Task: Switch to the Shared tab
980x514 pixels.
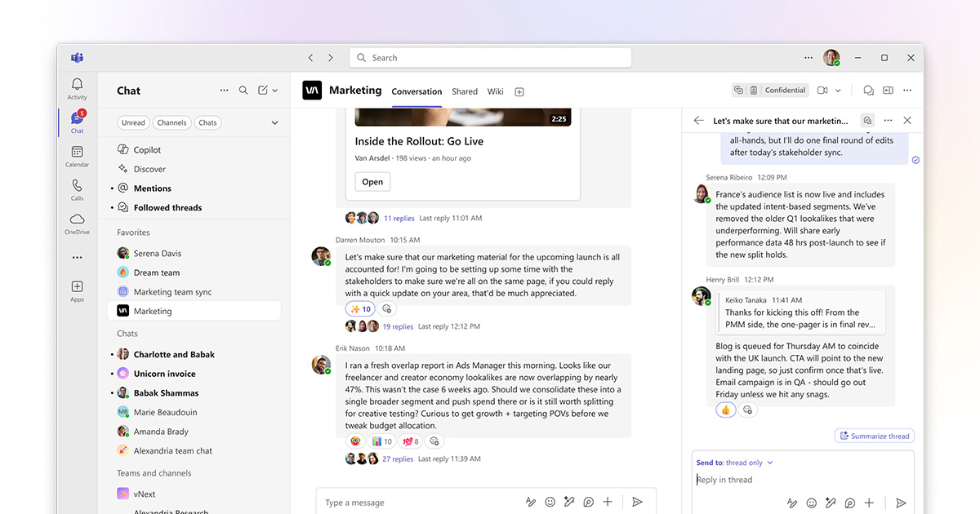Action: 465,91
